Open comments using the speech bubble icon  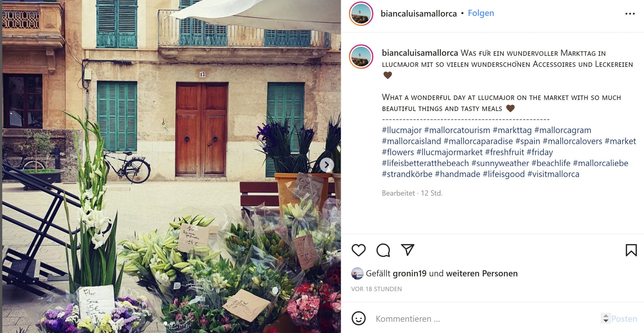[x=383, y=250]
